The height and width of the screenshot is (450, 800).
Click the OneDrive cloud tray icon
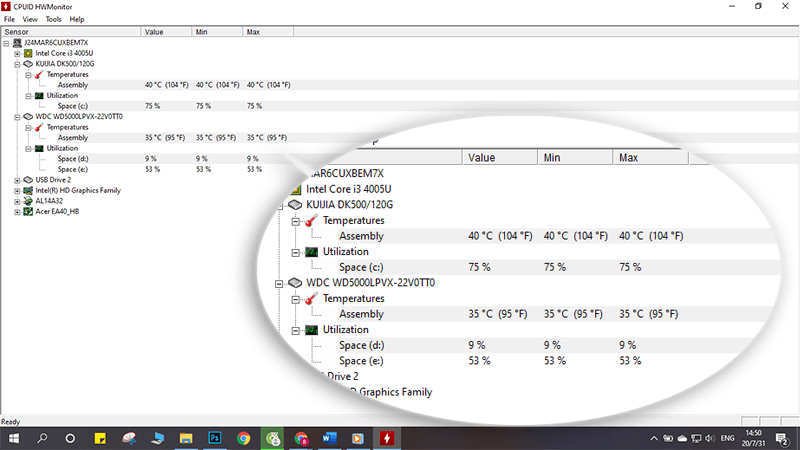pos(682,438)
